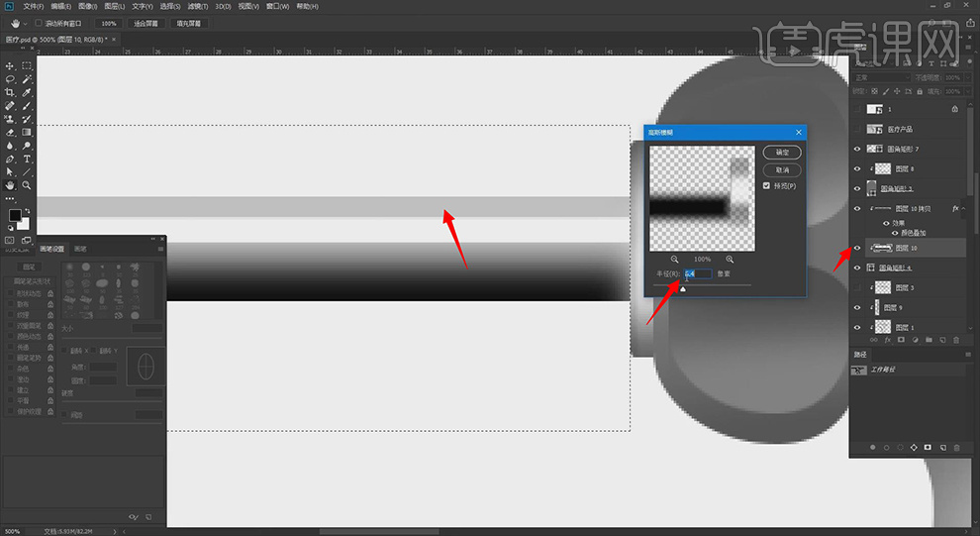Select the Path Selection tool

(9, 172)
